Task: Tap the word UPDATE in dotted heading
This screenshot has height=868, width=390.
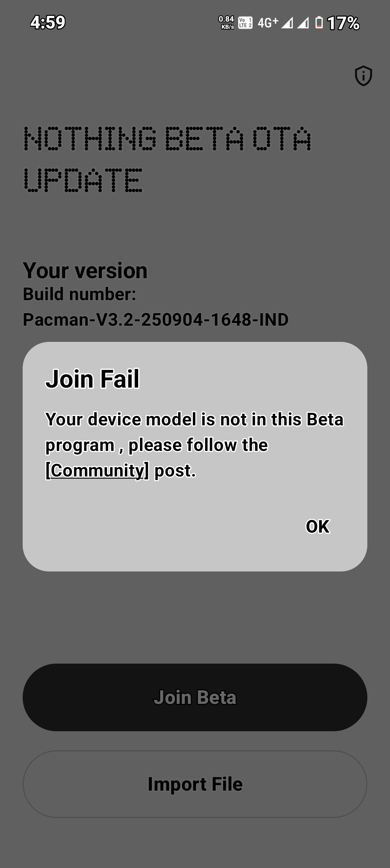Action: (x=83, y=180)
